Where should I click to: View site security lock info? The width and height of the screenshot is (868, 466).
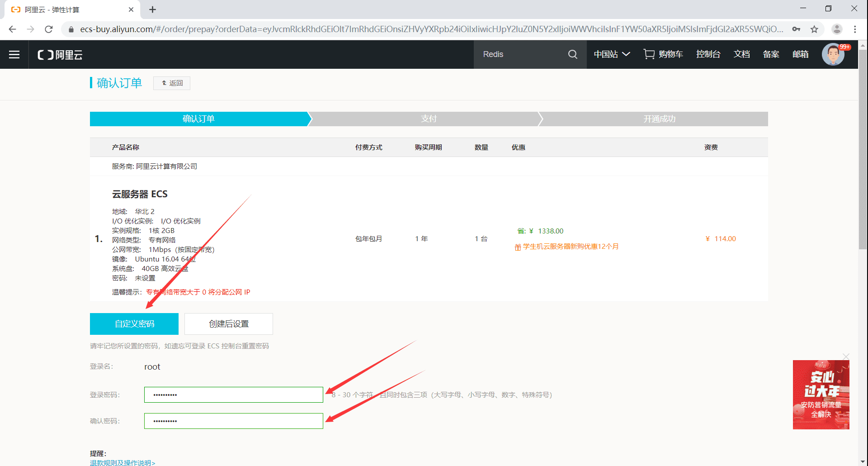(71, 29)
